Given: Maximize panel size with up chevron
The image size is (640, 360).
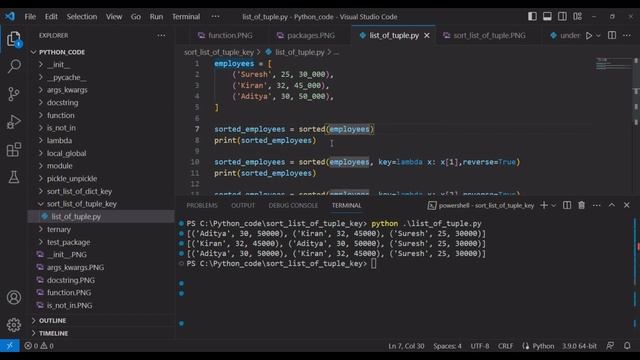Looking at the screenshot, I should tap(611, 205).
